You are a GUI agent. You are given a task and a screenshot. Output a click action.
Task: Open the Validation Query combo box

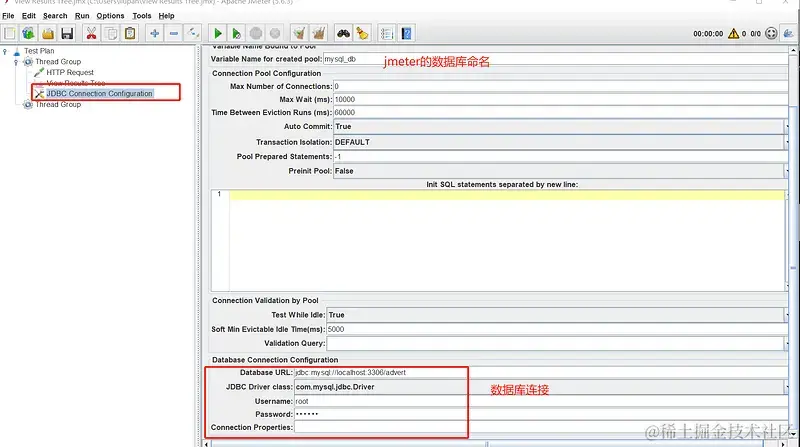[x=558, y=343]
